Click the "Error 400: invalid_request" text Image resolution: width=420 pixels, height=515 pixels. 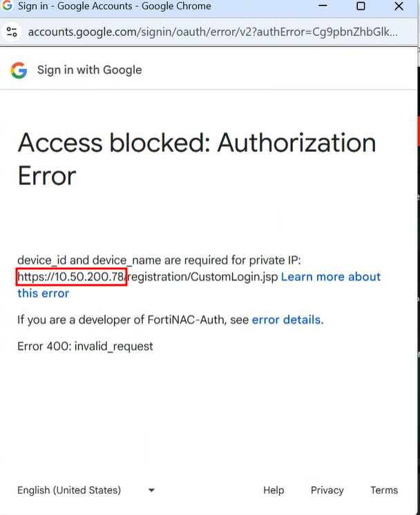(x=85, y=346)
